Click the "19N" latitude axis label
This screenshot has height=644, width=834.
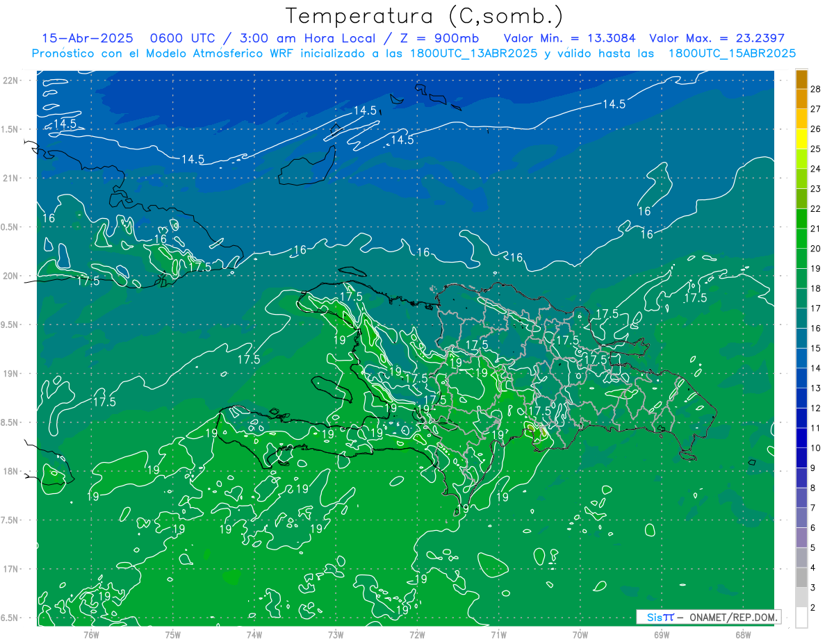click(x=10, y=374)
